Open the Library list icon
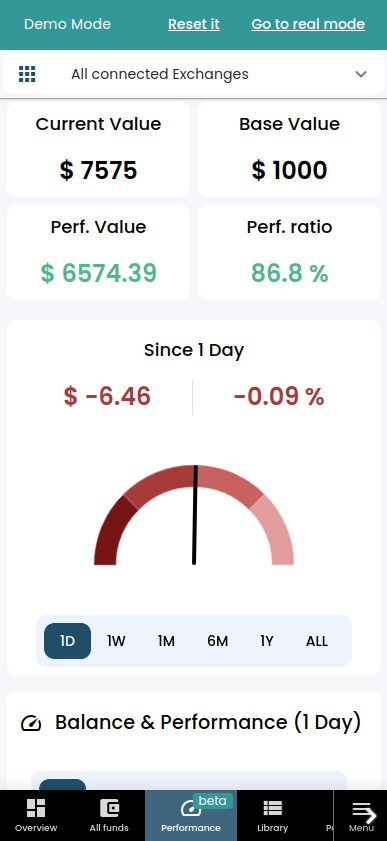Image resolution: width=387 pixels, height=841 pixels. pos(272,808)
